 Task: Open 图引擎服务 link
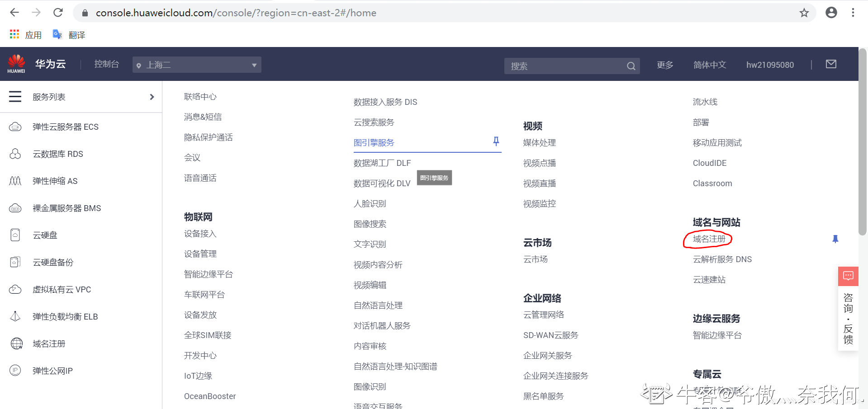point(374,143)
